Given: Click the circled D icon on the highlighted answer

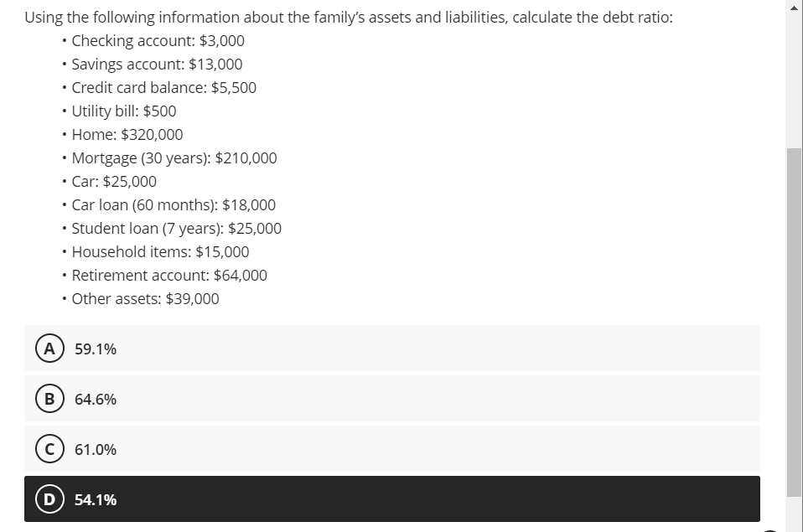Looking at the screenshot, I should (49, 499).
